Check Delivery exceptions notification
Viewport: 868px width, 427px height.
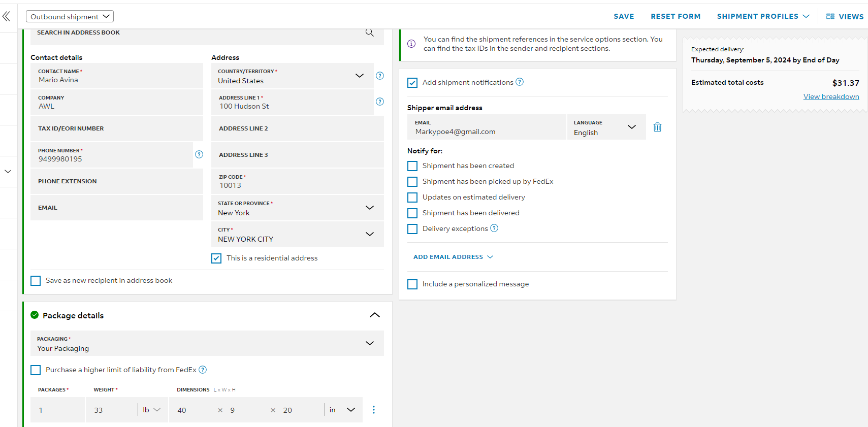(412, 229)
